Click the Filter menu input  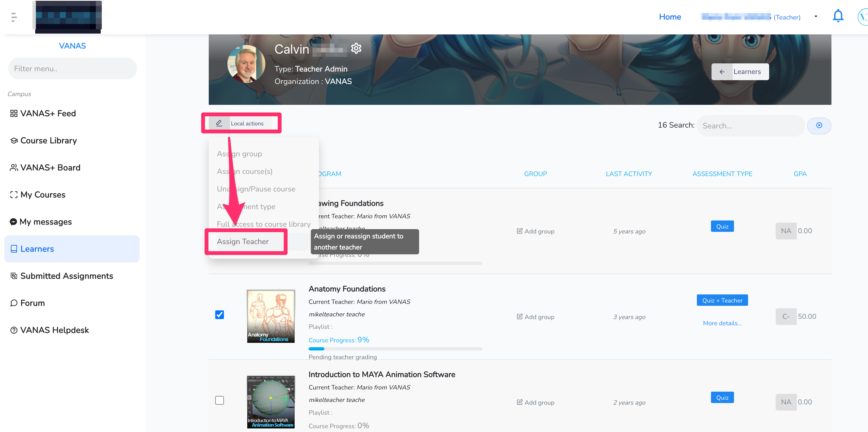pyautogui.click(x=72, y=69)
